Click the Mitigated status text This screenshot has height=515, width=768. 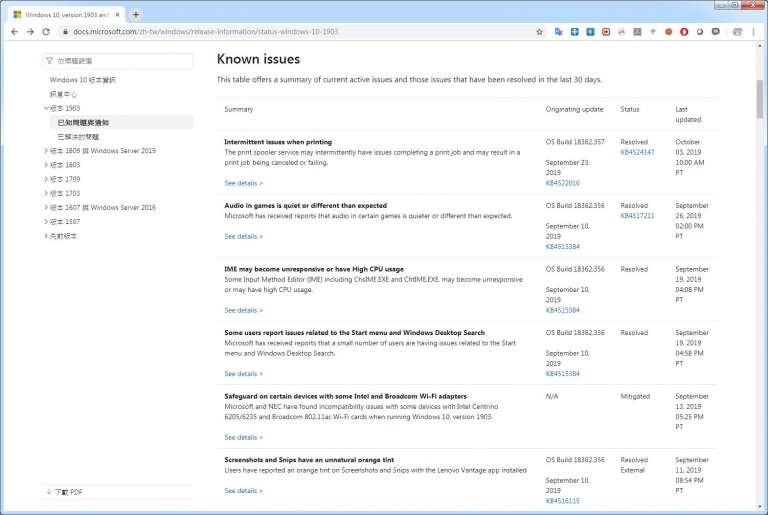click(x=635, y=396)
